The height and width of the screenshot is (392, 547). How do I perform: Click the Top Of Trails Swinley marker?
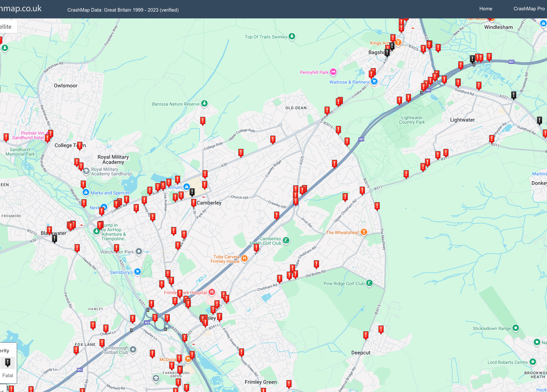[x=292, y=36]
